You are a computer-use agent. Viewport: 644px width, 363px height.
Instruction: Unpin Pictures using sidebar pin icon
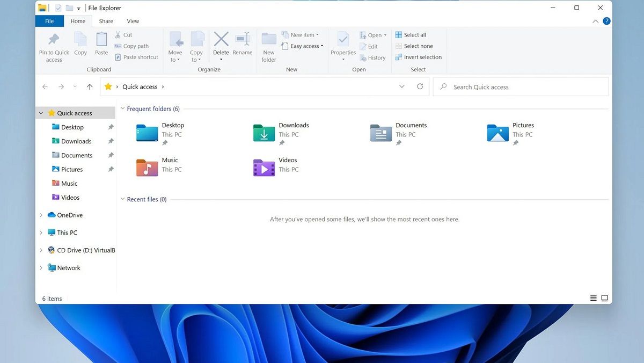(x=111, y=169)
